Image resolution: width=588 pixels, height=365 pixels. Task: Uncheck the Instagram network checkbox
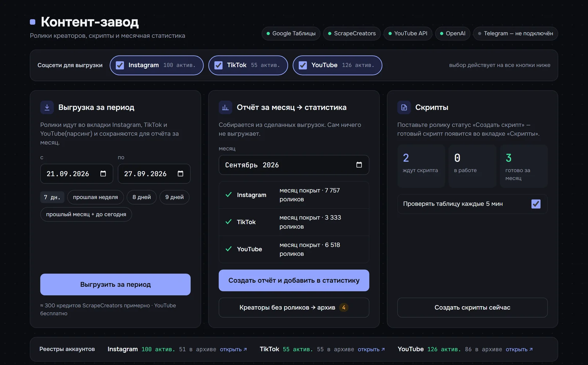(x=120, y=65)
